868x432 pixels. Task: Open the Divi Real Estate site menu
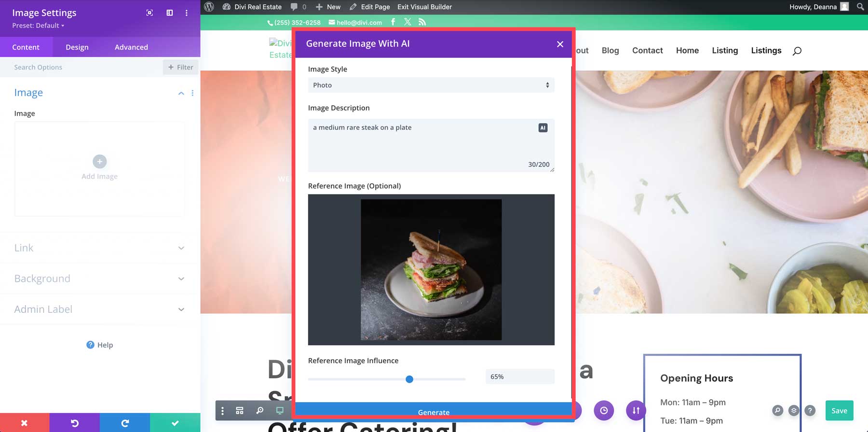(252, 7)
